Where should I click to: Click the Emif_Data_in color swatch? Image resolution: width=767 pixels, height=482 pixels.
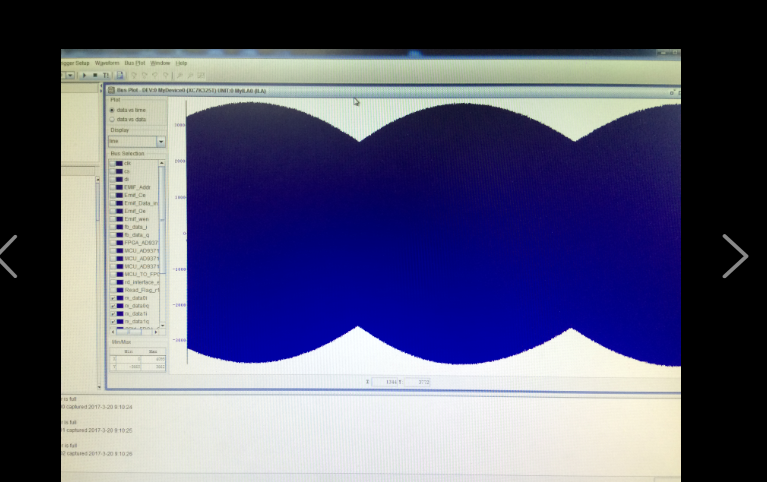[119, 203]
